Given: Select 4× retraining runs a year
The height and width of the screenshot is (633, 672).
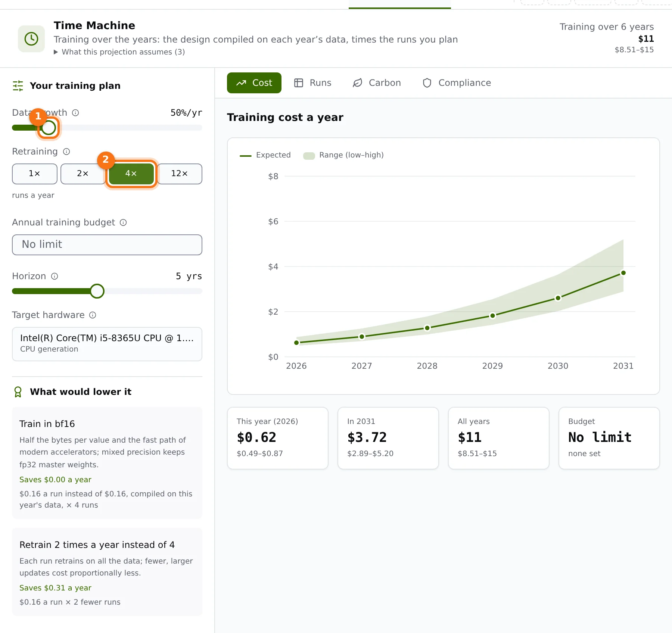Looking at the screenshot, I should point(131,174).
